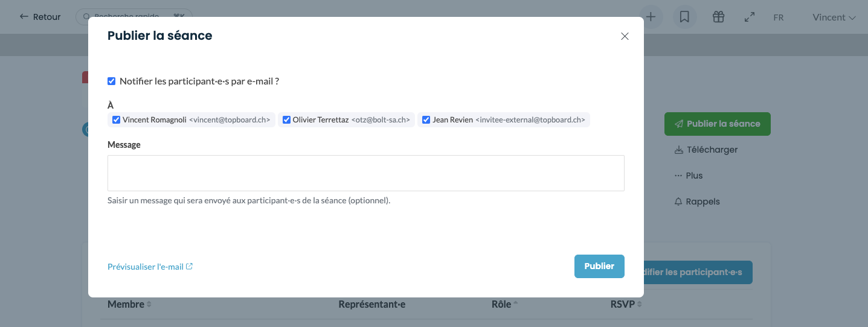Click the Rappels bell option
868x327 pixels.
(697, 202)
